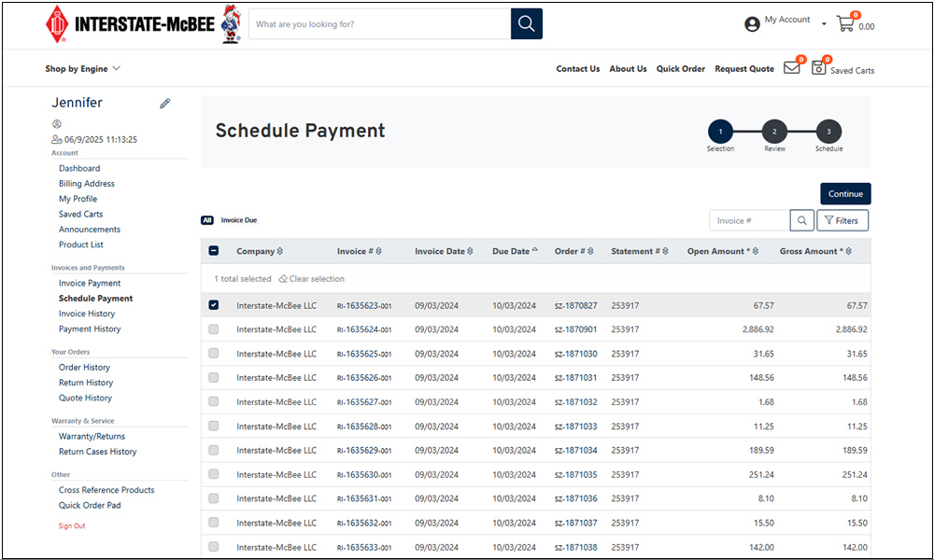The image size is (934, 560).
Task: Sort by Invoice Date column arrows
Action: pyautogui.click(x=470, y=251)
